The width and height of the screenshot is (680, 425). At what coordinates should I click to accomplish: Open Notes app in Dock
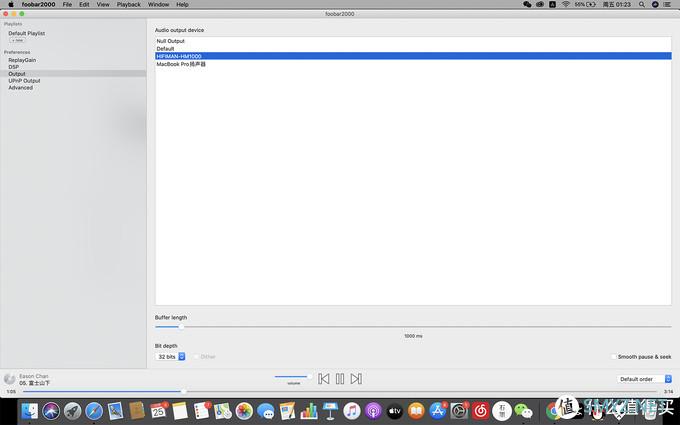click(180, 410)
